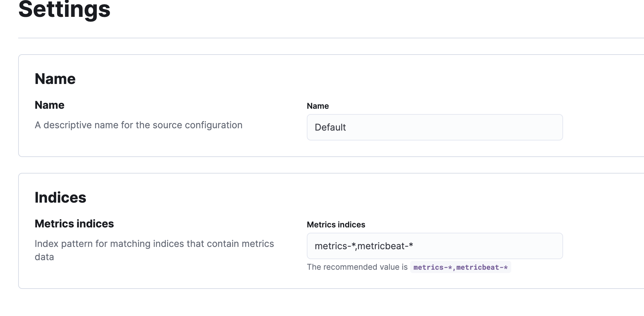Click the horizontal divider below Settings
The height and width of the screenshot is (316, 644).
point(322,38)
